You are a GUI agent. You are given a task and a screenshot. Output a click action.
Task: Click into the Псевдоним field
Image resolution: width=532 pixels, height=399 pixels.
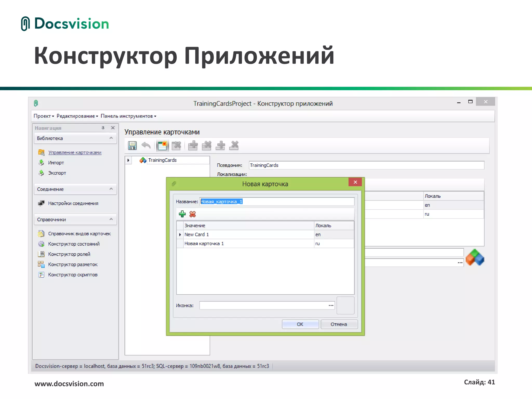367,165
